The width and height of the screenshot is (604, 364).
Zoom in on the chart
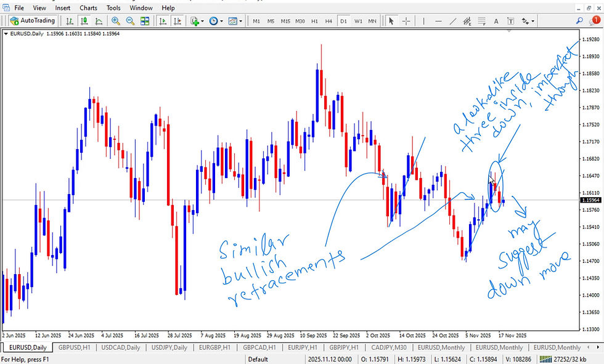pyautogui.click(x=116, y=21)
